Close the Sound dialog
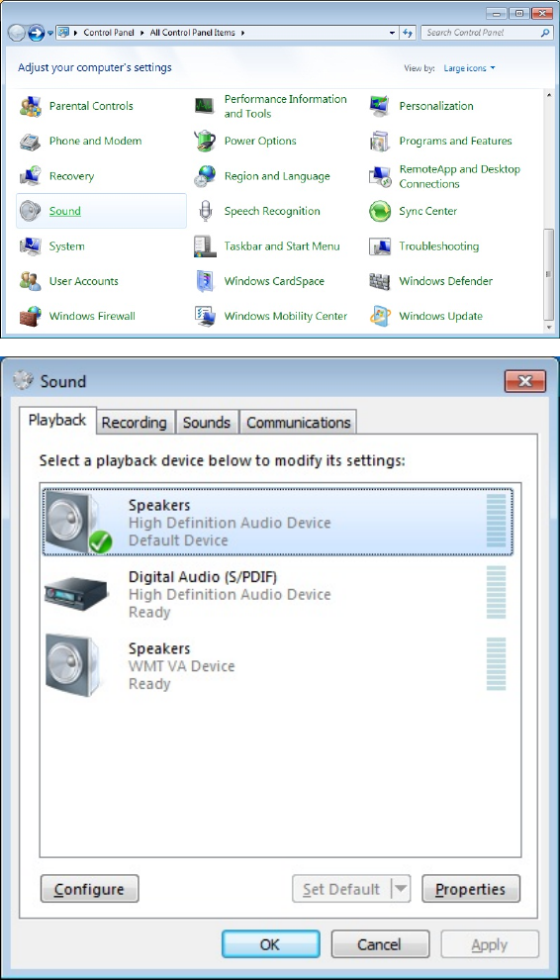The width and height of the screenshot is (560, 980). (x=525, y=381)
